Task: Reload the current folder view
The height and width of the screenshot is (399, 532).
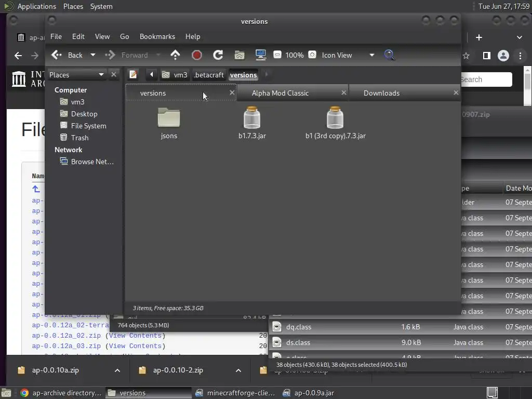Action: click(218, 55)
